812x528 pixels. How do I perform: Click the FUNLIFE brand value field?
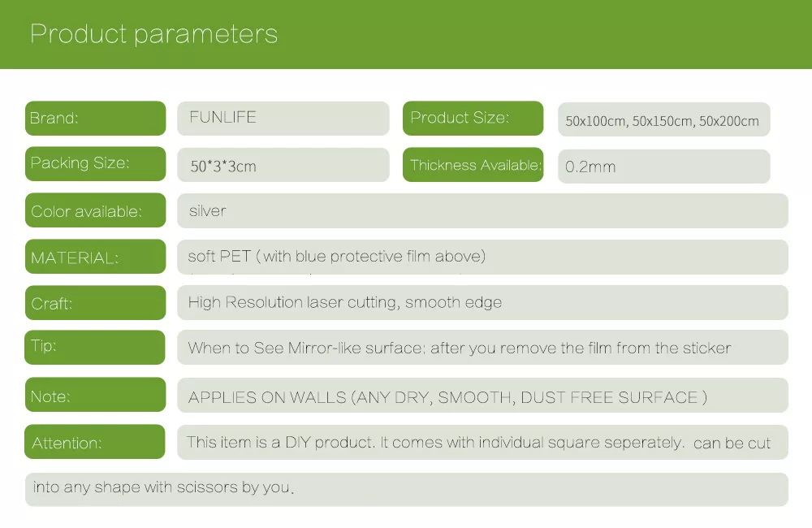283,118
